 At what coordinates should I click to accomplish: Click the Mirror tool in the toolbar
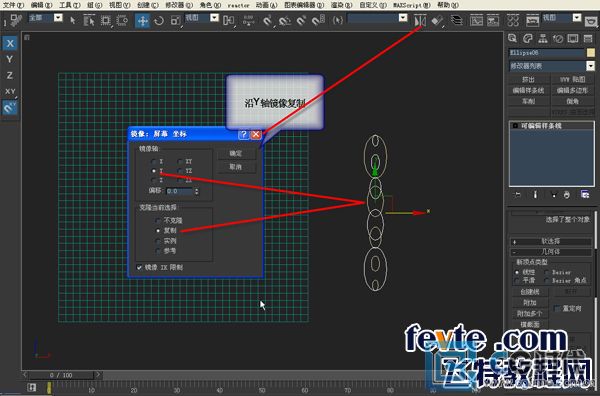coord(420,20)
